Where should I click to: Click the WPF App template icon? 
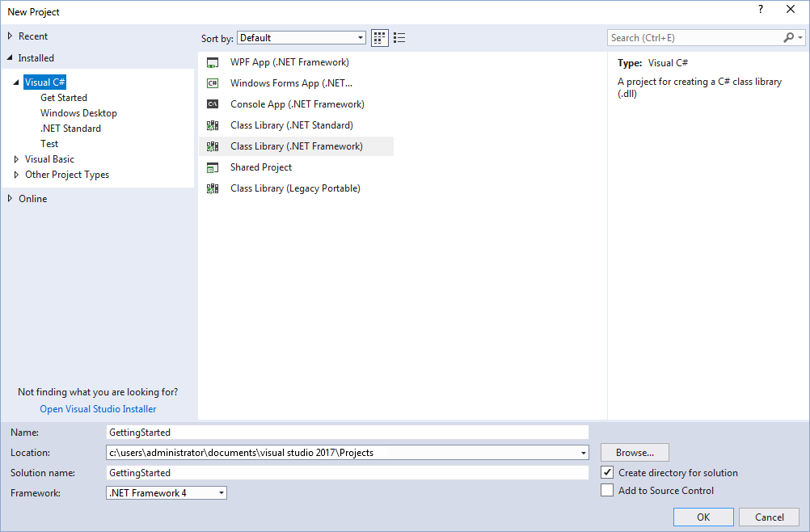tap(213, 62)
